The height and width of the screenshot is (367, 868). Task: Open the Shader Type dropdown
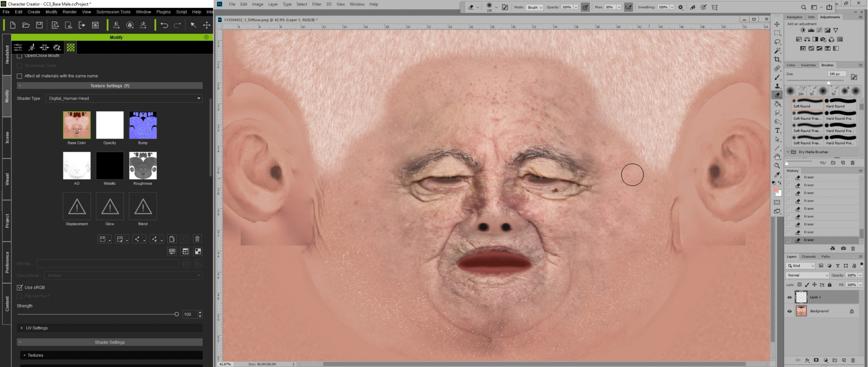(124, 98)
